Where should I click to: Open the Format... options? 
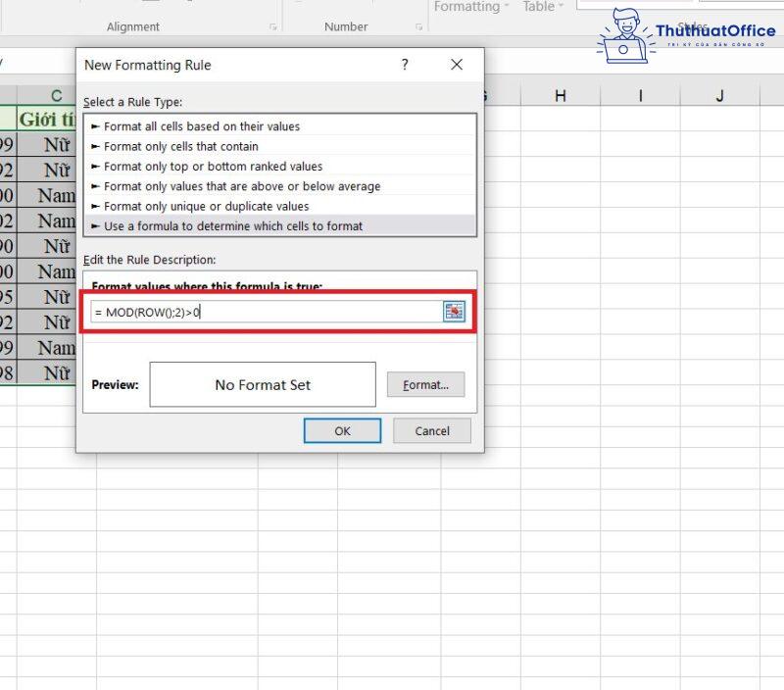click(x=425, y=384)
